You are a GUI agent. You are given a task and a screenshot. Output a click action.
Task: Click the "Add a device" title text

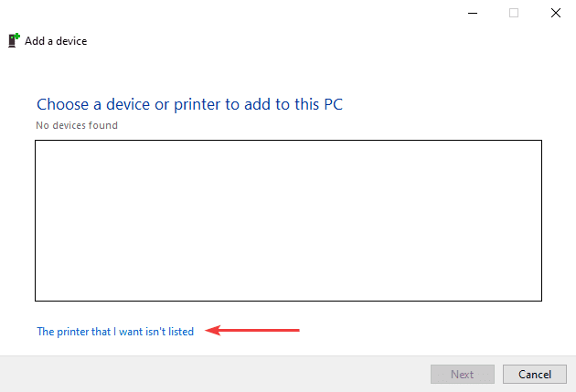pos(56,41)
